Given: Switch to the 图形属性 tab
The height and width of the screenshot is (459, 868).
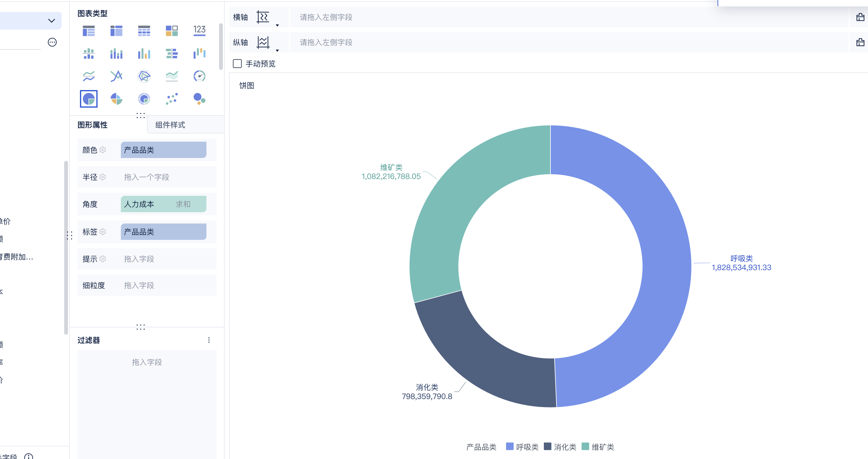Looking at the screenshot, I should coord(92,125).
